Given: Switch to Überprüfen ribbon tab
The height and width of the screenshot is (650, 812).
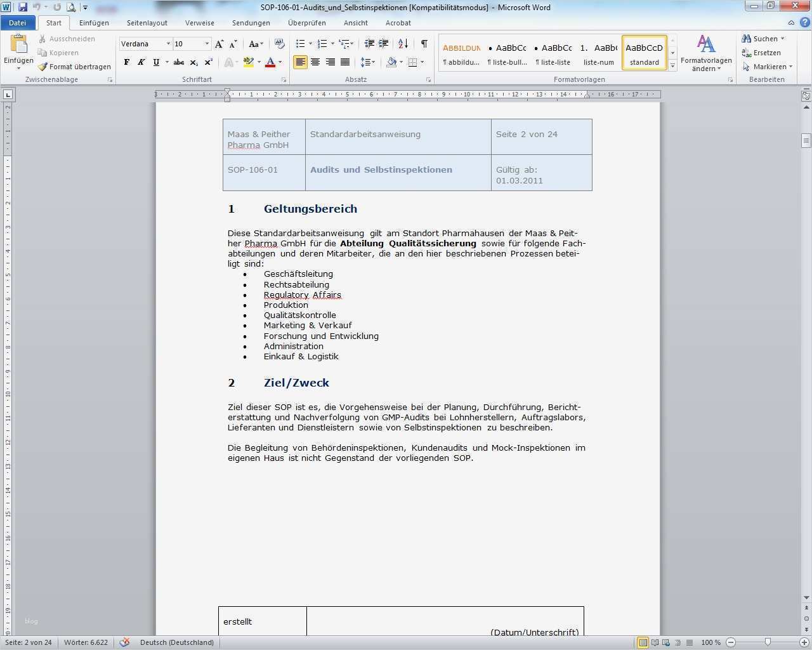Looking at the screenshot, I should [x=307, y=23].
